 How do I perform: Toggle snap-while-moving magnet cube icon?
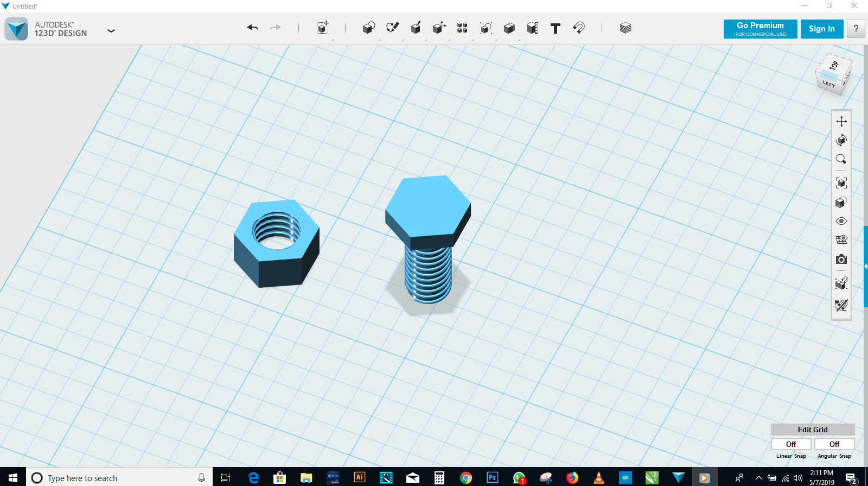(x=841, y=283)
